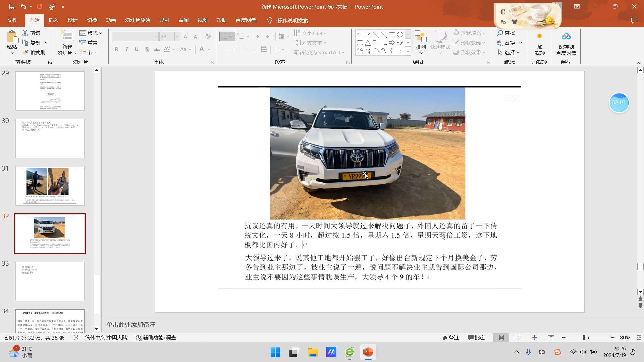Click the Copy button

point(32,43)
